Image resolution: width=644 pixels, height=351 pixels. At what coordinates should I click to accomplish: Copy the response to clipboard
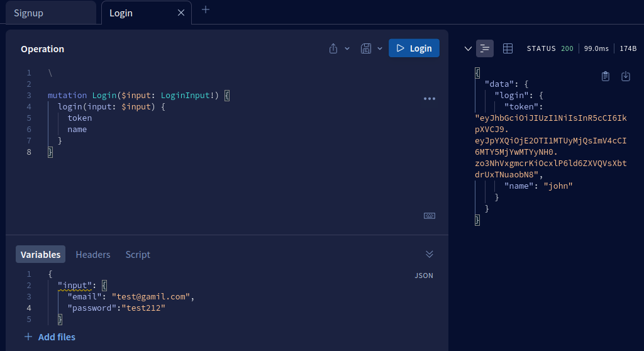606,76
